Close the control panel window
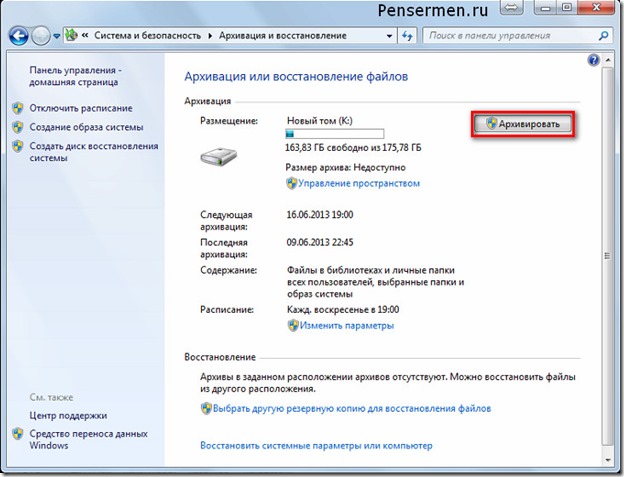Viewport: 624px width, 477px height. pos(596,8)
